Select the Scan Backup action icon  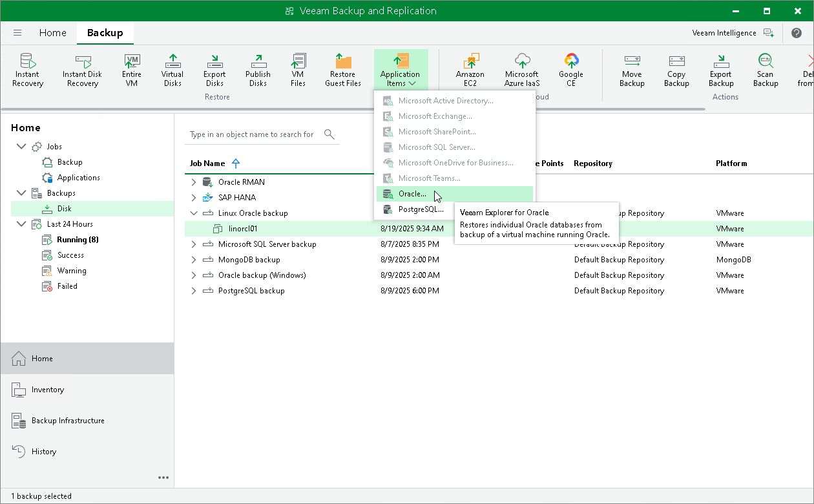(766, 69)
